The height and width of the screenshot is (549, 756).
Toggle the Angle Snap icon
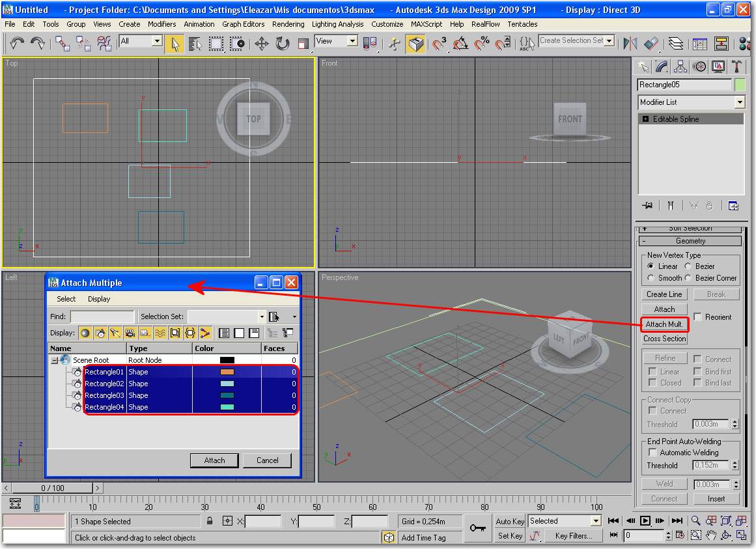pos(460,44)
